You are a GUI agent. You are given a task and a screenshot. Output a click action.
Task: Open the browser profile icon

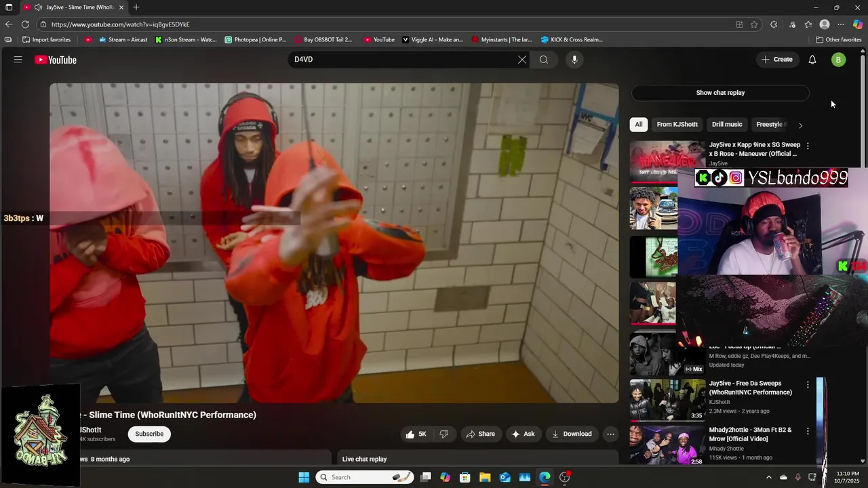click(x=825, y=24)
